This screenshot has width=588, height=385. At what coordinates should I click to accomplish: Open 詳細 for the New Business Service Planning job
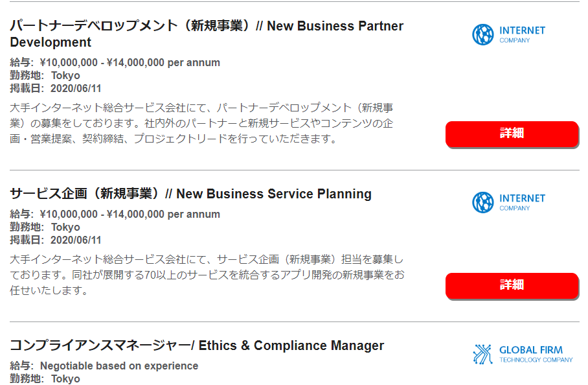512,285
